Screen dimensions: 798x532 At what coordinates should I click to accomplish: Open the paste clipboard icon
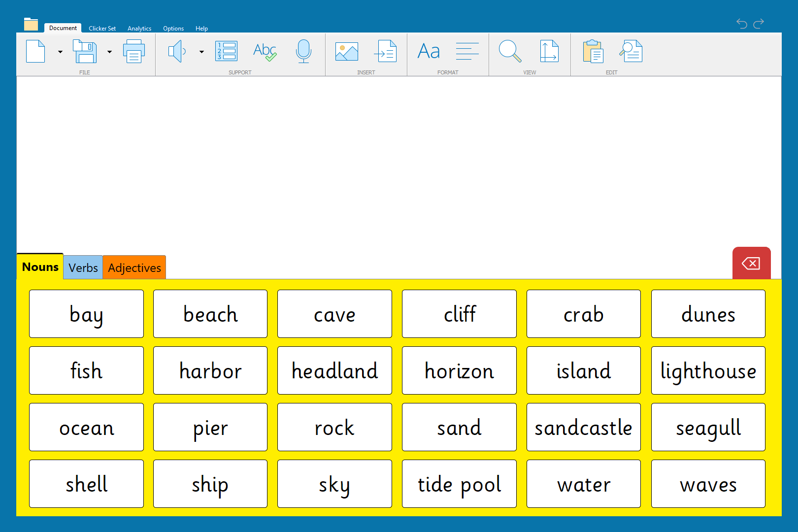[593, 51]
